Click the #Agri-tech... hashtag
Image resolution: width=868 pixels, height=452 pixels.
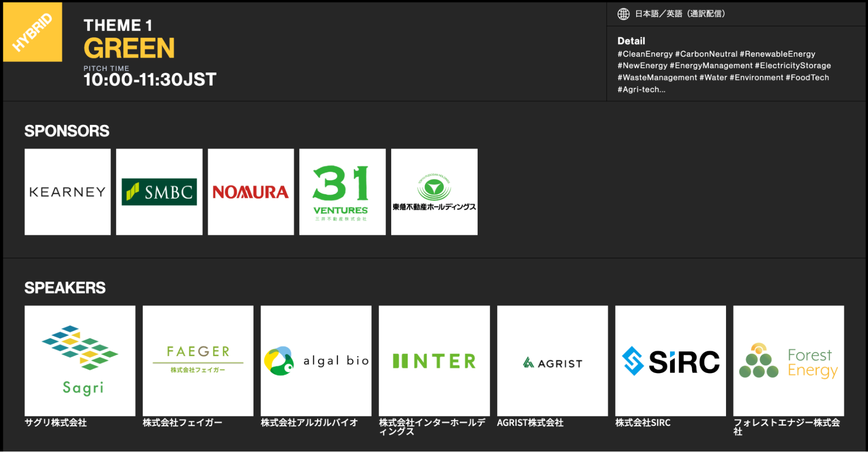[641, 89]
